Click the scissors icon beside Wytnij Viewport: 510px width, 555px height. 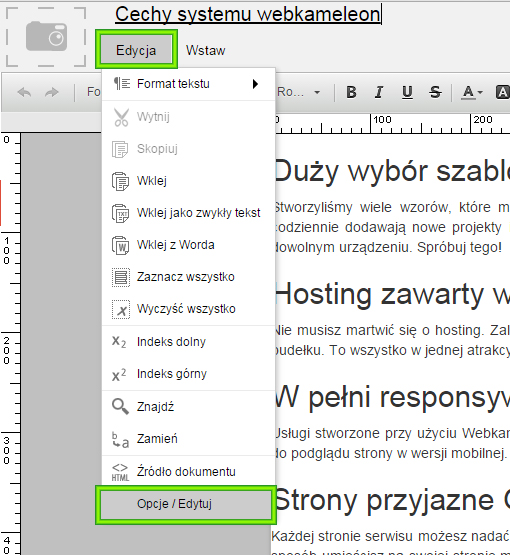click(121, 117)
